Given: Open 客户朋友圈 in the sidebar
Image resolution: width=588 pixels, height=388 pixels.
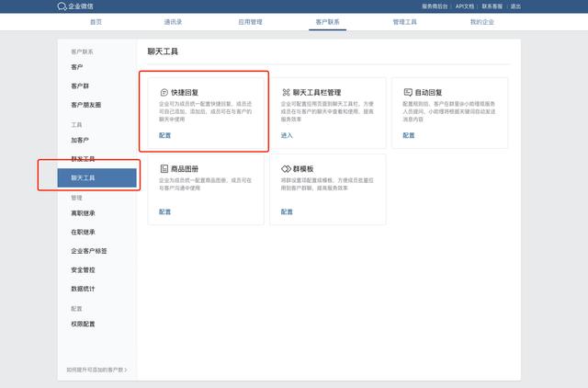Looking at the screenshot, I should (85, 105).
